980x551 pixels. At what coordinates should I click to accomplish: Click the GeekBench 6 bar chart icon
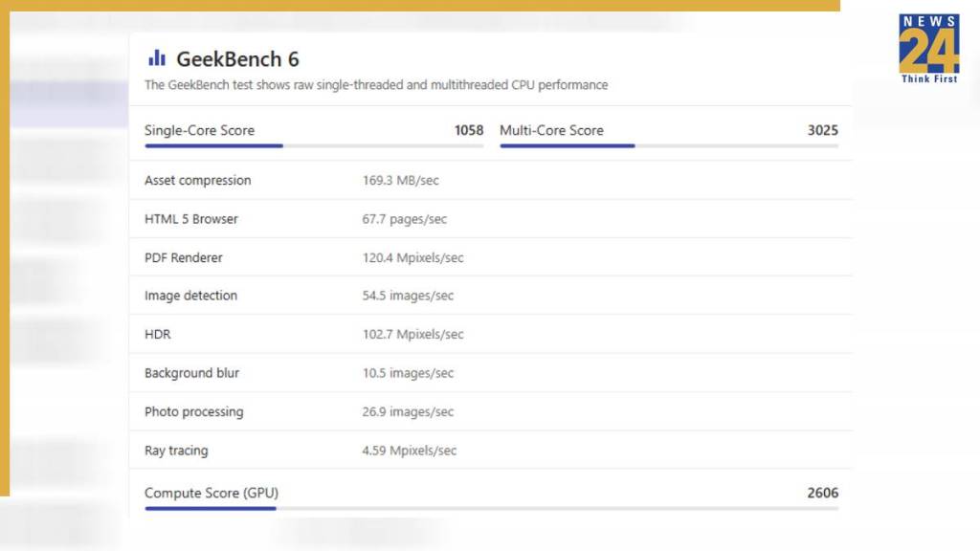[156, 59]
